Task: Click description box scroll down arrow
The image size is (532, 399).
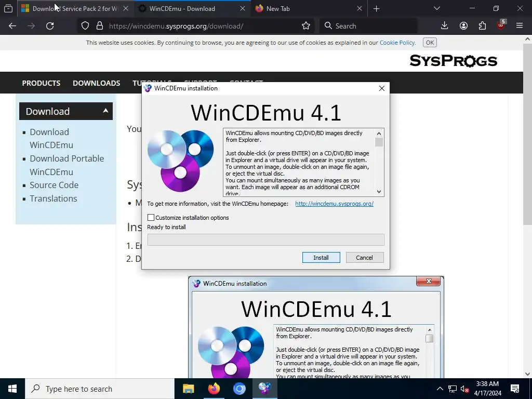Action: [379, 192]
